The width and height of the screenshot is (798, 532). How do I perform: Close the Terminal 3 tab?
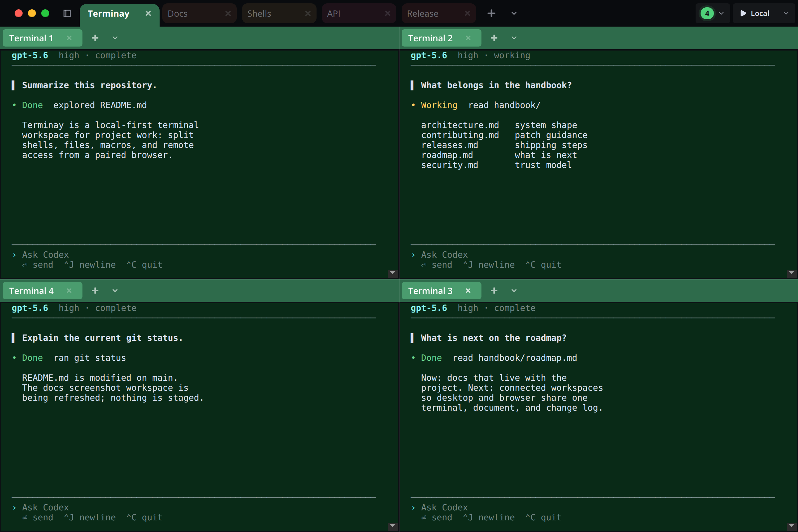click(x=468, y=291)
